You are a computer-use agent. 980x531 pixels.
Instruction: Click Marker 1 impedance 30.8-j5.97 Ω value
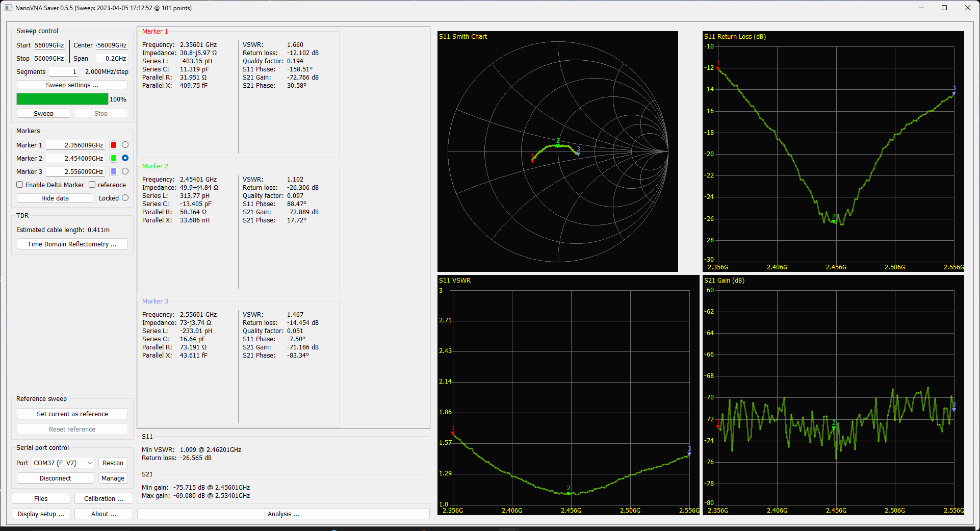click(x=198, y=53)
